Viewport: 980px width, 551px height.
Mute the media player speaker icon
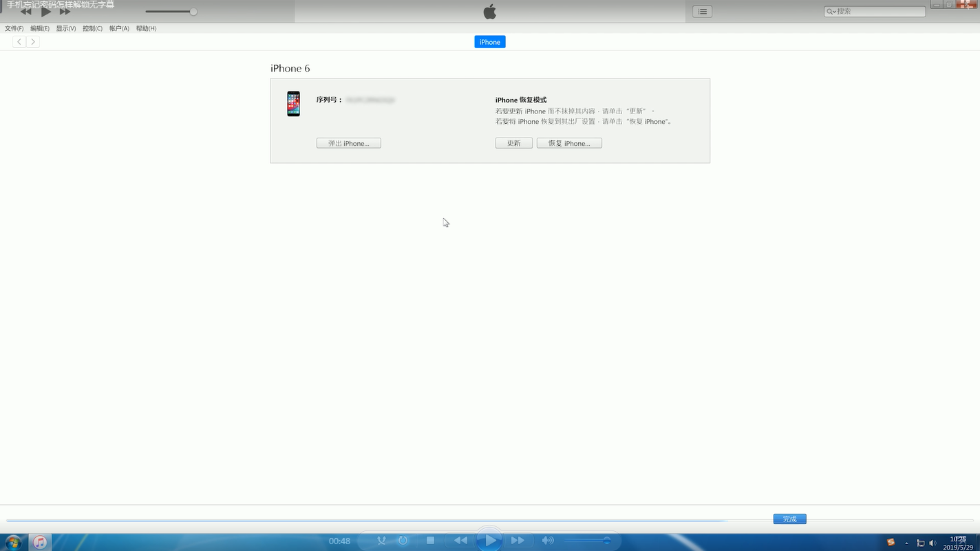(548, 541)
